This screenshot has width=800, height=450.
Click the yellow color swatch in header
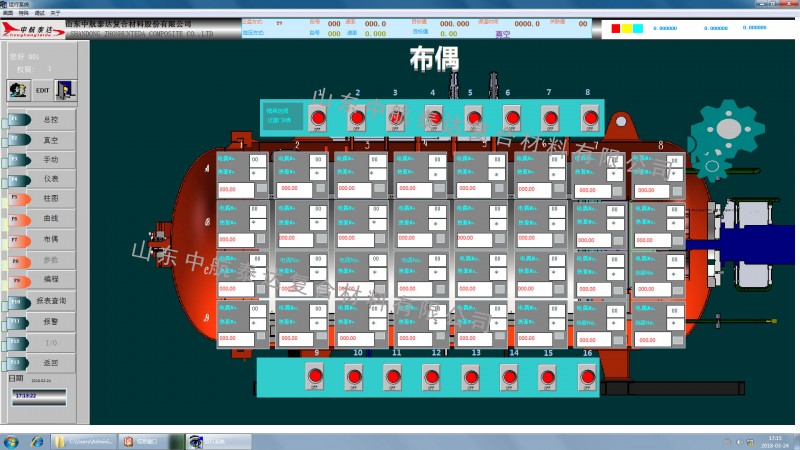(627, 29)
